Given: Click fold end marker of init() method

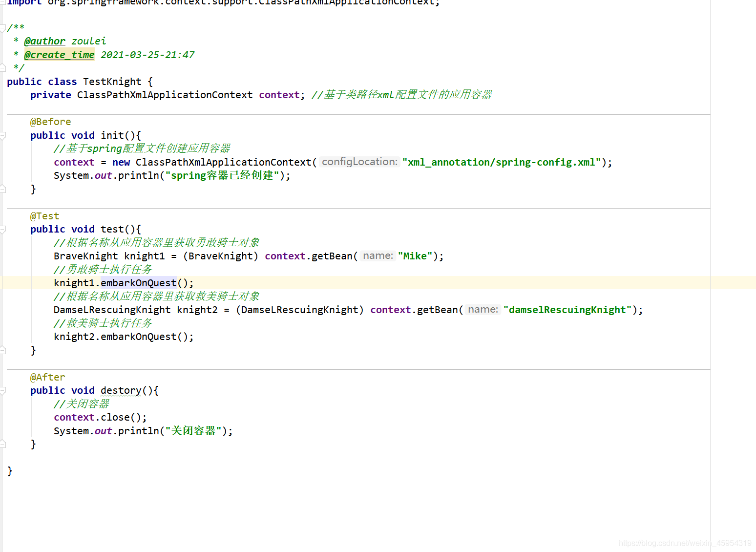Looking at the screenshot, I should pos(2,189).
